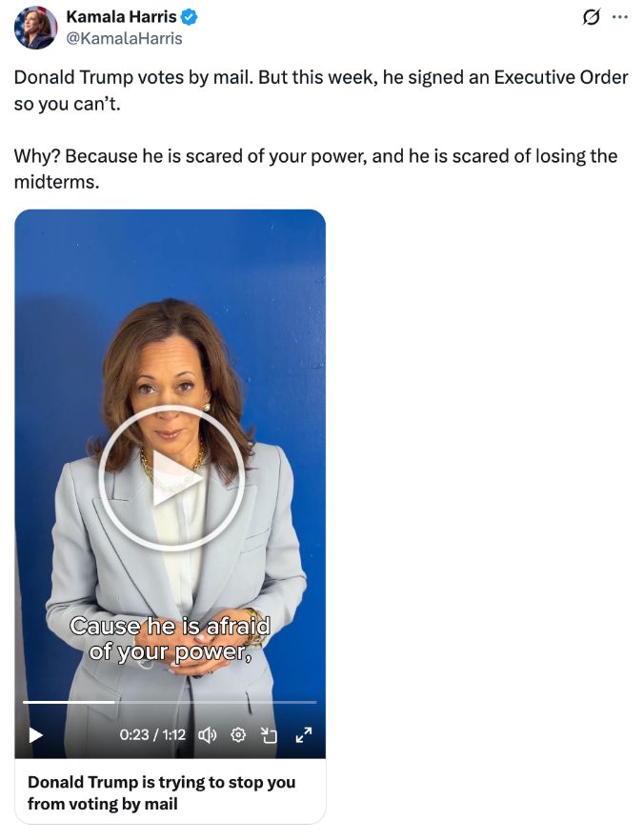
Task: Click the Kamala Harris display name
Action: pyautogui.click(x=121, y=17)
